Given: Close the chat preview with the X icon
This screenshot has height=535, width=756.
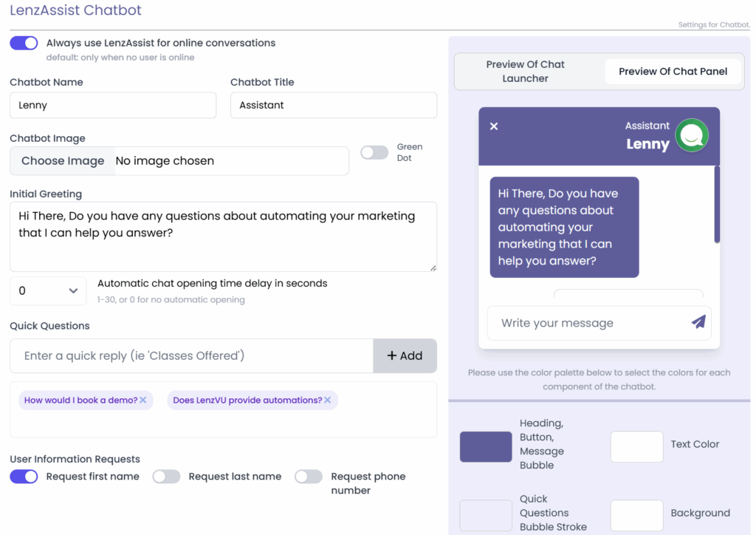Looking at the screenshot, I should coord(494,126).
